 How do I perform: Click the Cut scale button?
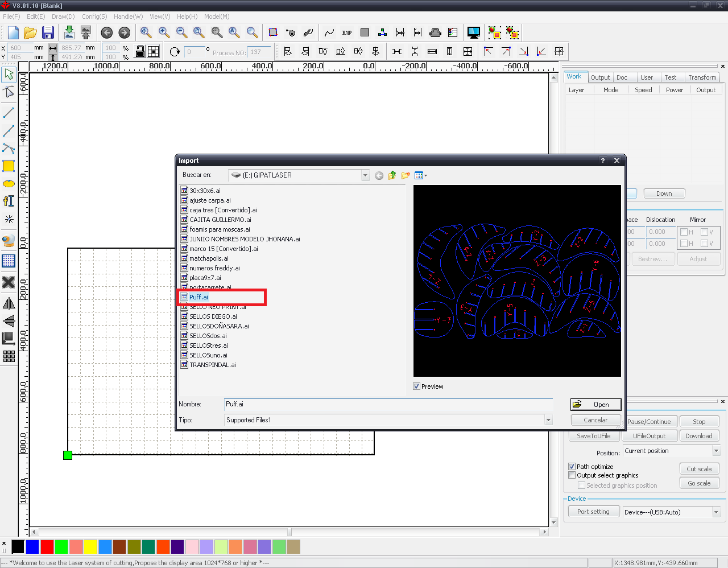point(699,469)
